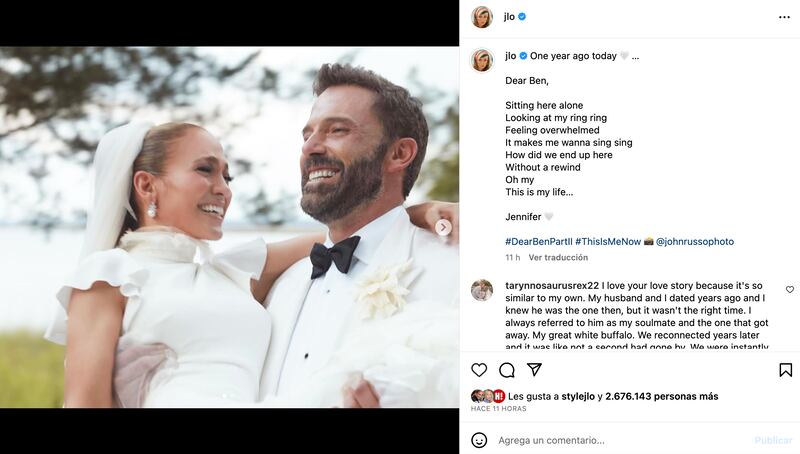Open jlo username in post header
Image resolution: width=800 pixels, height=454 pixels.
(510, 17)
